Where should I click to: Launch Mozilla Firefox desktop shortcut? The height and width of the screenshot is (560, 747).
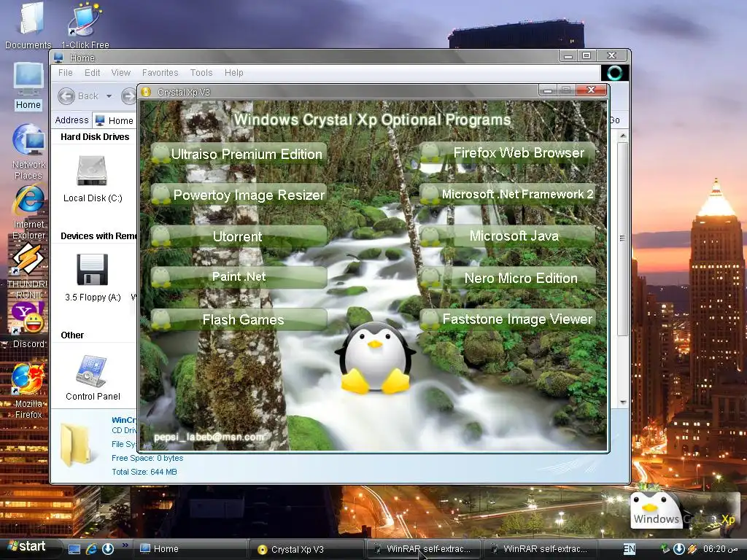click(x=28, y=391)
